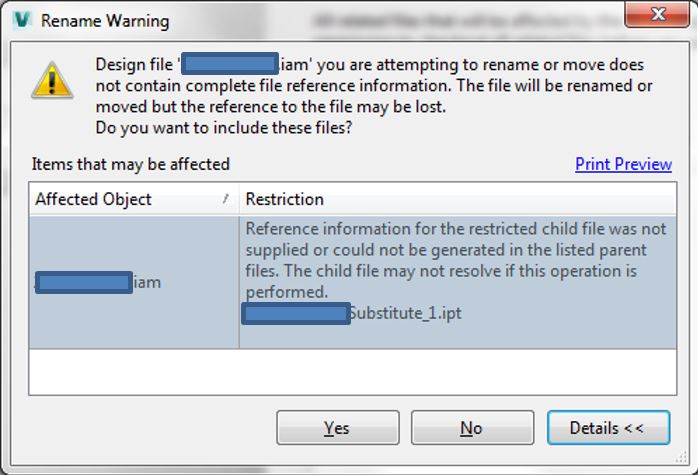The height and width of the screenshot is (475, 698).
Task: Choose the No button
Action: [x=471, y=428]
